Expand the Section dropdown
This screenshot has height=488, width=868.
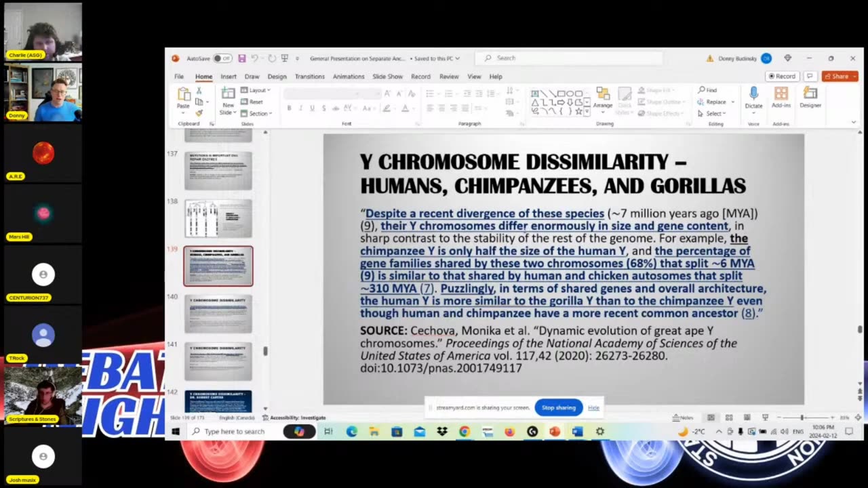256,113
